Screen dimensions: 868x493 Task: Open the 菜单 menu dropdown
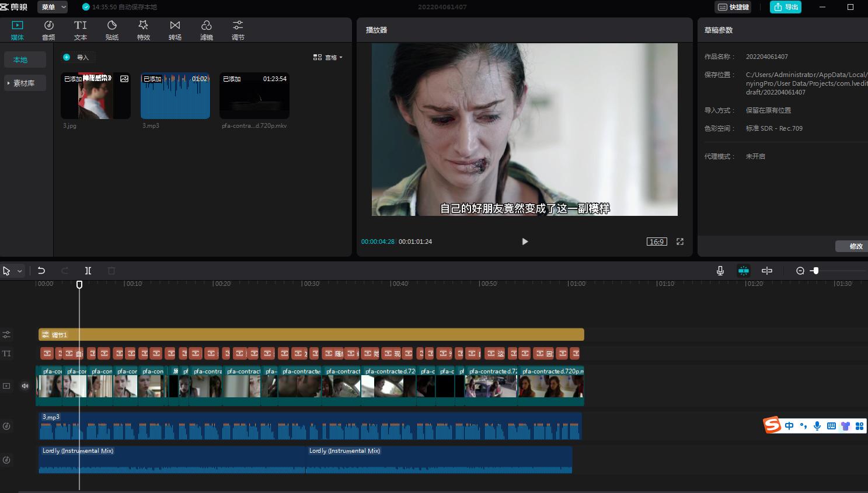tap(53, 7)
